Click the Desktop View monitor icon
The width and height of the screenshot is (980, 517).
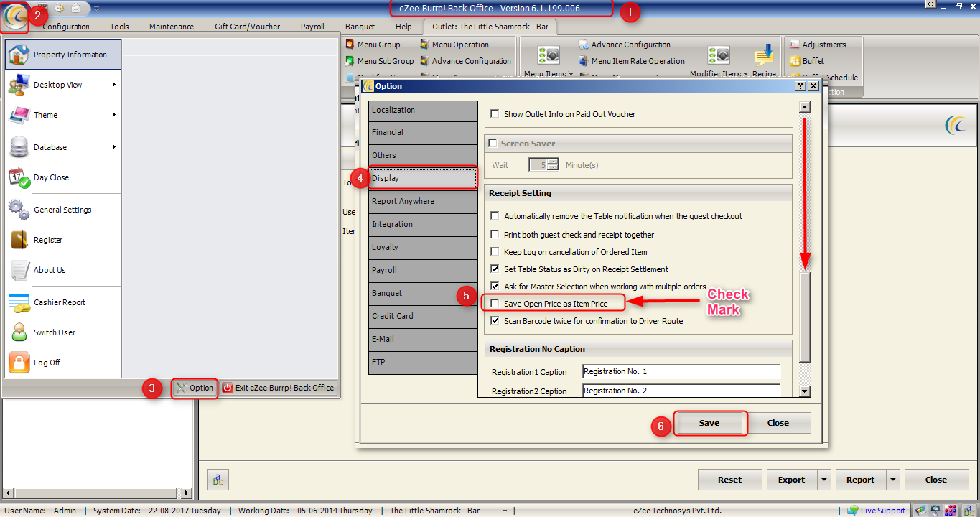pyautogui.click(x=19, y=85)
